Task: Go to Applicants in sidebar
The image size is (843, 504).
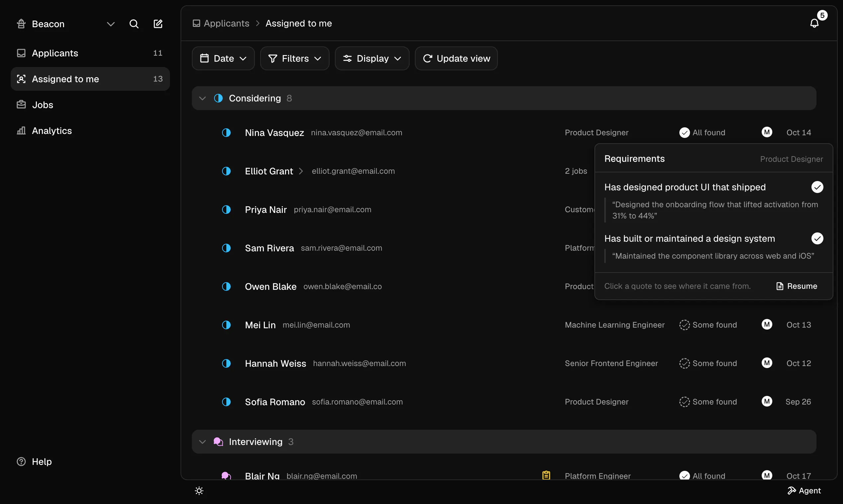Action: (x=90, y=53)
